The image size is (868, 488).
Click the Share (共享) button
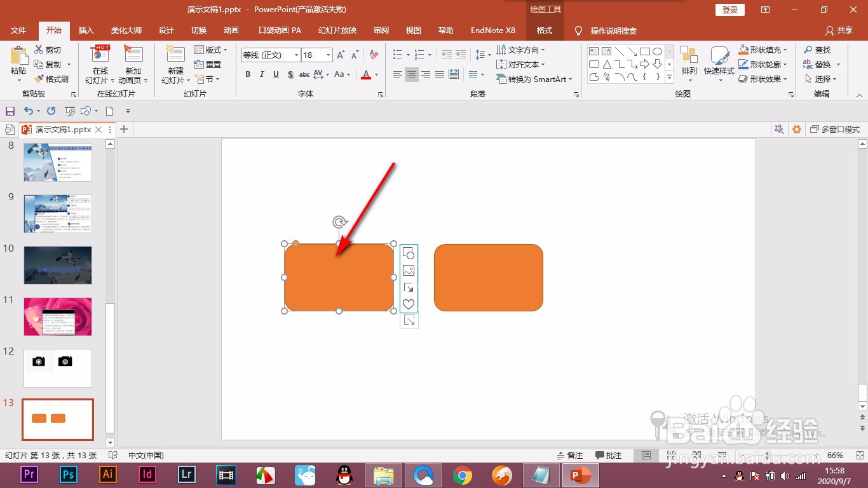(x=839, y=30)
